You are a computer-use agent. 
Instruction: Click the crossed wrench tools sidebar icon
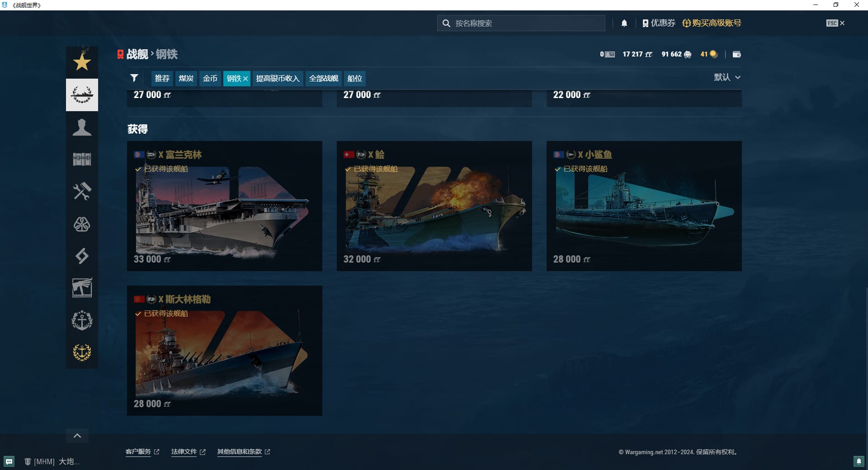(x=82, y=192)
